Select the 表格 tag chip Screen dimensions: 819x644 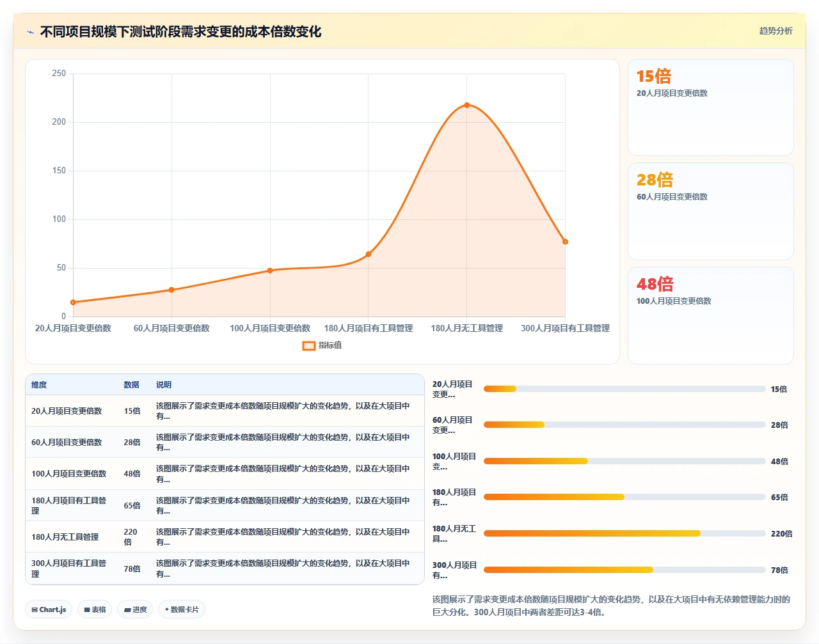coord(95,609)
